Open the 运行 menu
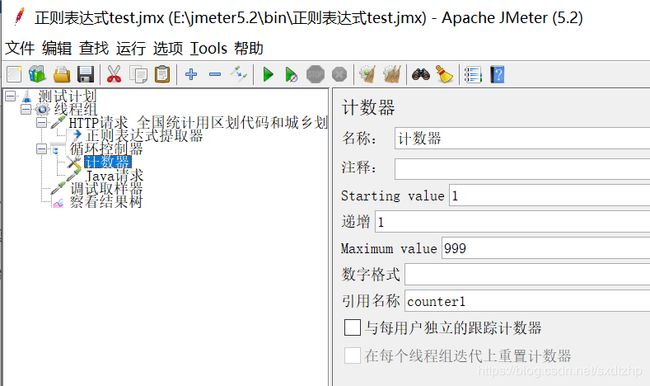650x386 pixels. click(131, 49)
